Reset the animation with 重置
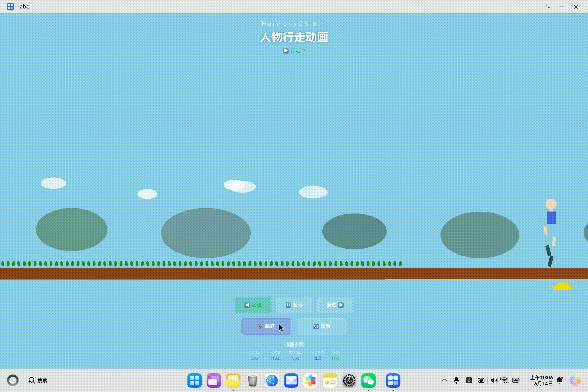Screen dimensions: 588x392 (322, 326)
